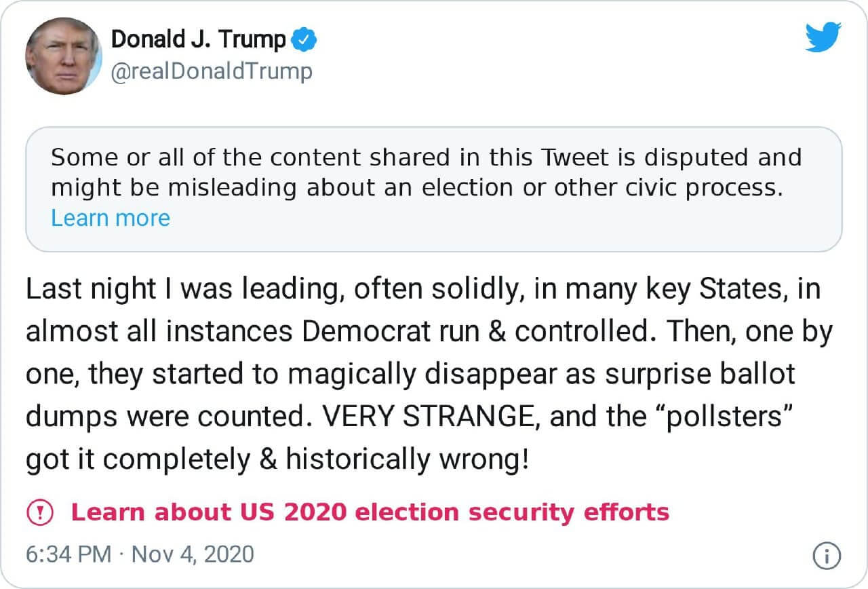Click the words surprise ballot in tweet
Image resolution: width=868 pixels, height=589 pixels.
tap(693, 375)
